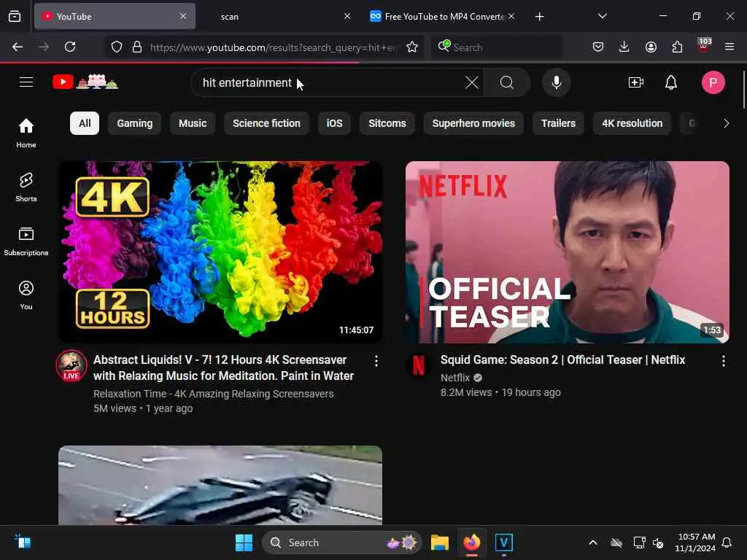747x560 pixels.
Task: Open YouTube guide hamburger menu
Action: [x=26, y=82]
